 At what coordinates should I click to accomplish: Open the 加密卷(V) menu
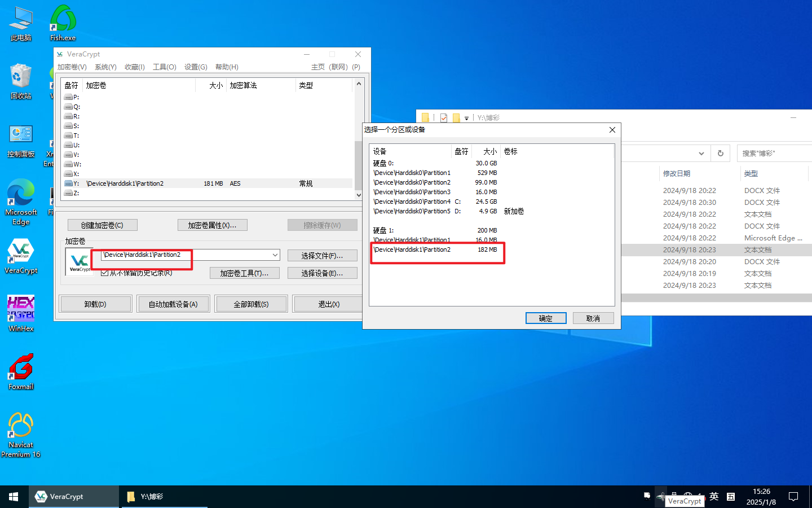click(x=72, y=67)
